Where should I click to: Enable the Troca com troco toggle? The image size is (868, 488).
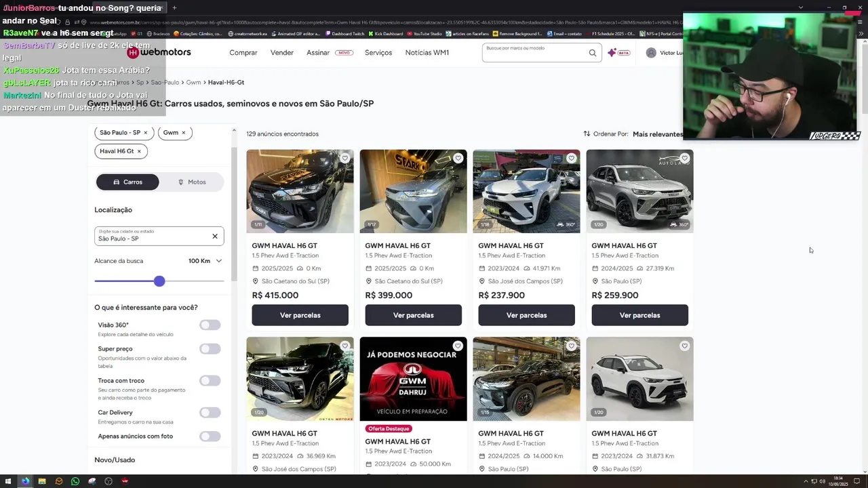[x=210, y=381]
